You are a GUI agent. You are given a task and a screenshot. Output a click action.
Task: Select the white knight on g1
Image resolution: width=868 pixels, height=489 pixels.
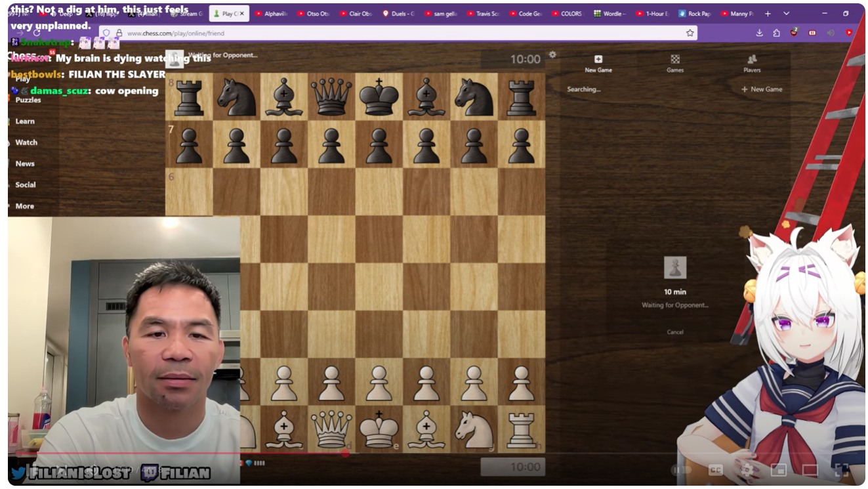click(x=474, y=429)
